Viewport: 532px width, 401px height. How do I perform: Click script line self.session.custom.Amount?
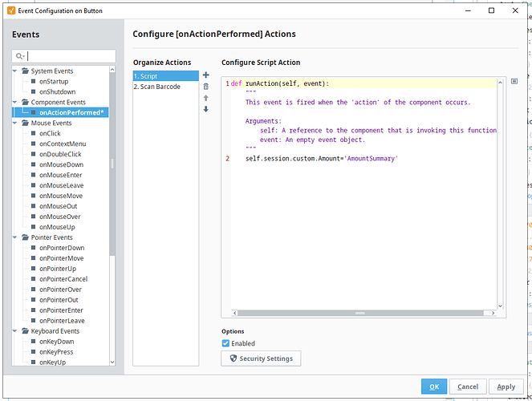322,158
